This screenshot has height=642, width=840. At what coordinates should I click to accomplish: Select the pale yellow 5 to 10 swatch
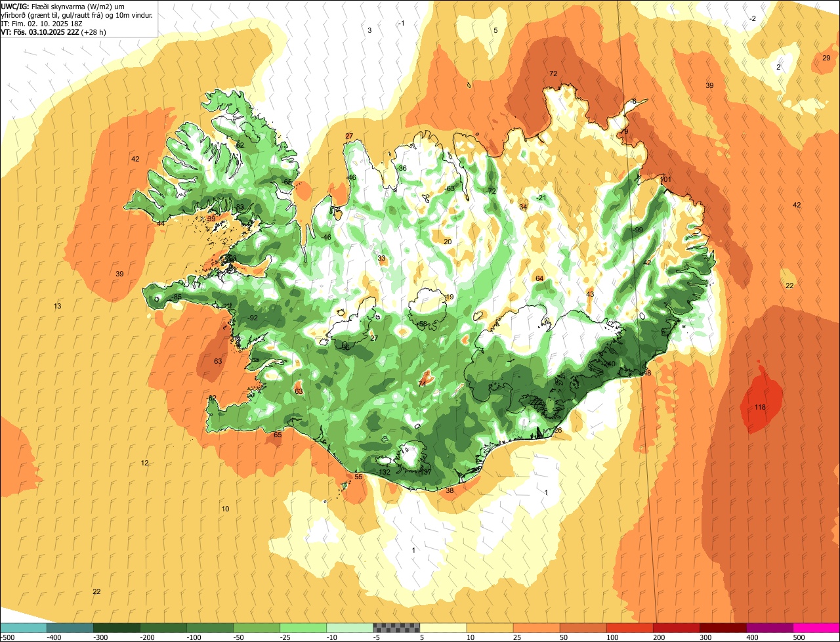click(x=443, y=628)
